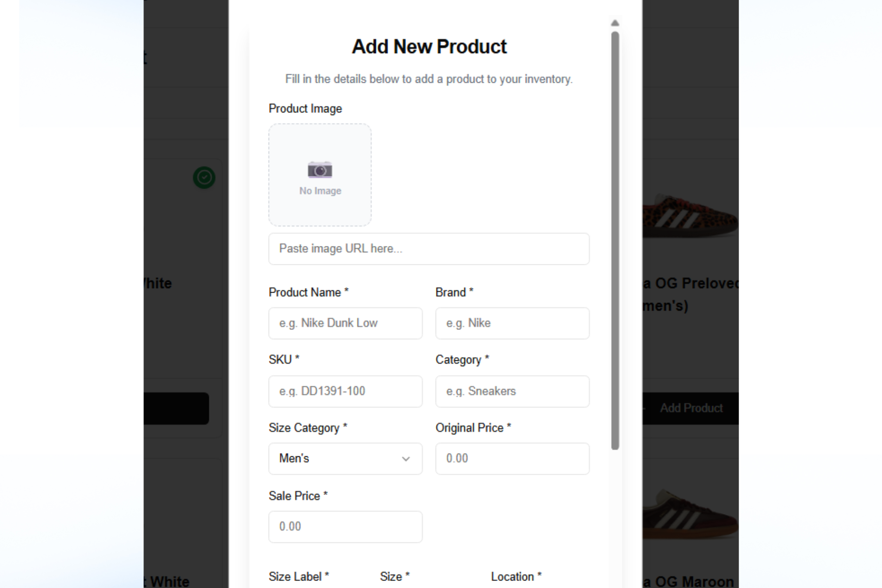Click the dark Add to Cart button on left card
882x588 pixels.
point(179,408)
